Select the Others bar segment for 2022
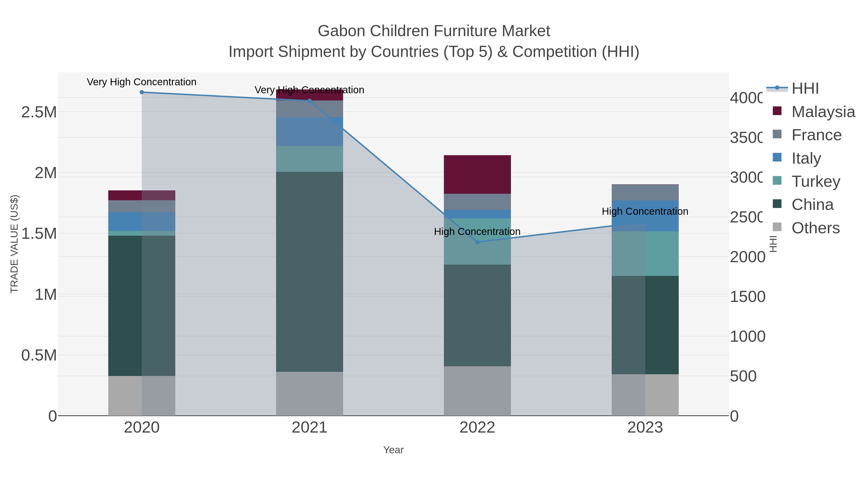The image size is (868, 488). [x=477, y=391]
